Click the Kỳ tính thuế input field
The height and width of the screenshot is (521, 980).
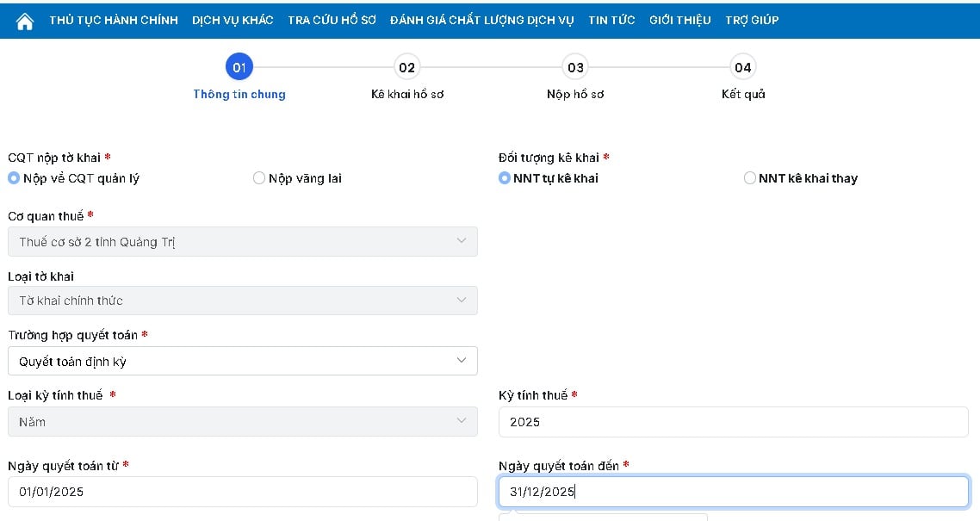(733, 422)
